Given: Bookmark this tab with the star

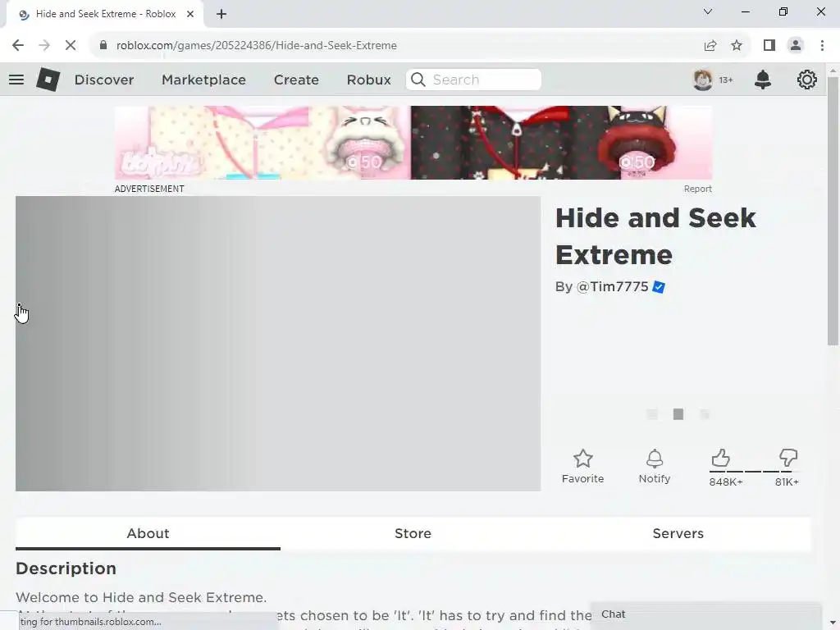Looking at the screenshot, I should click(737, 46).
